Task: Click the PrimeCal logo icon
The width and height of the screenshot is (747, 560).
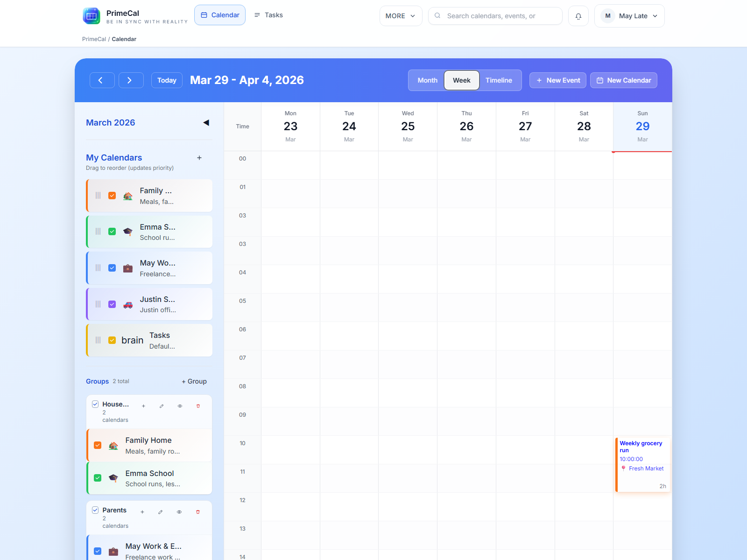Action: point(92,15)
